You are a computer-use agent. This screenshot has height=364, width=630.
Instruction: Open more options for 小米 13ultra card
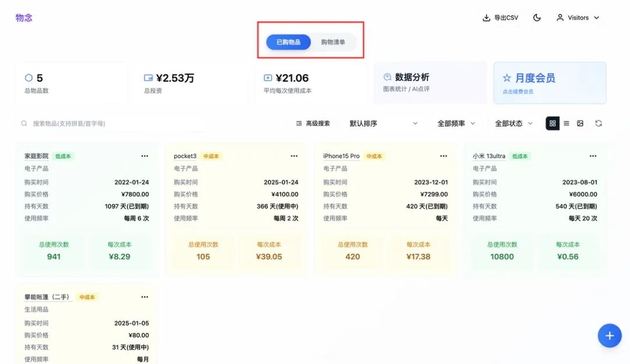593,156
